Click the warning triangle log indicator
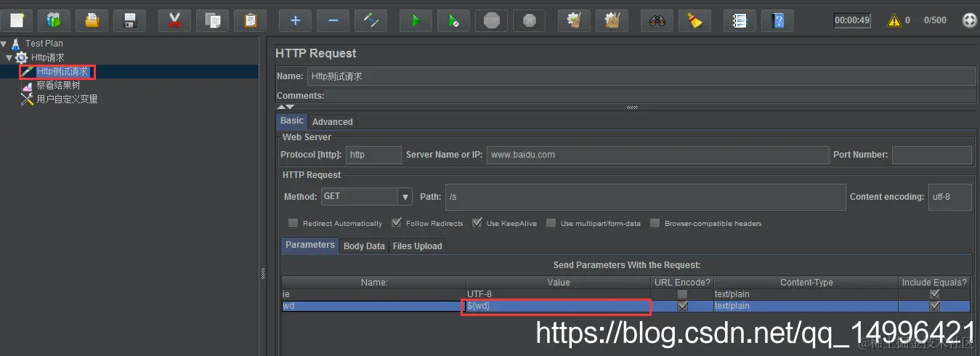Image resolution: width=980 pixels, height=356 pixels. (x=894, y=20)
